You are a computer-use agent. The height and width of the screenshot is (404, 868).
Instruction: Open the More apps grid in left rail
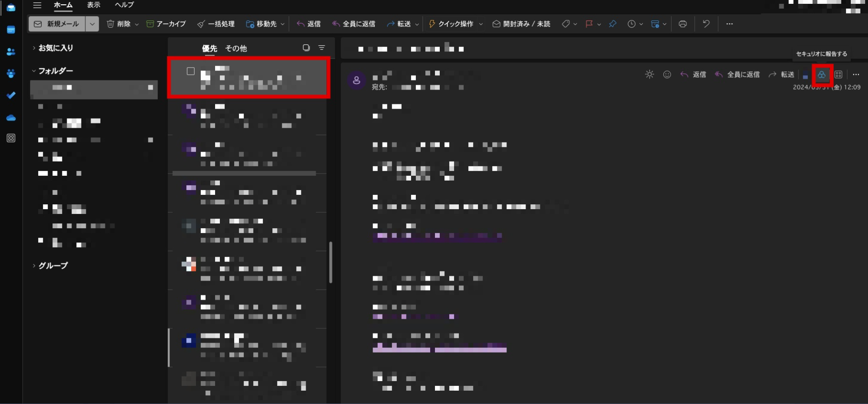(11, 138)
